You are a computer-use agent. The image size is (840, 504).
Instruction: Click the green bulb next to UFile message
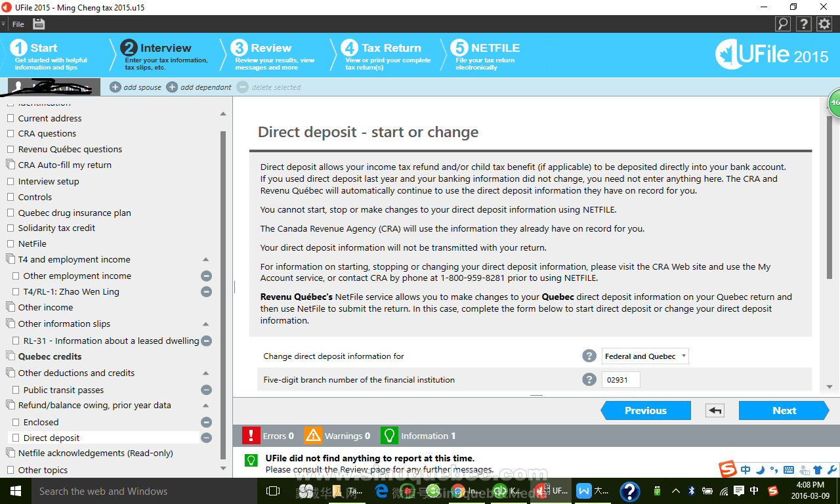[x=251, y=459]
